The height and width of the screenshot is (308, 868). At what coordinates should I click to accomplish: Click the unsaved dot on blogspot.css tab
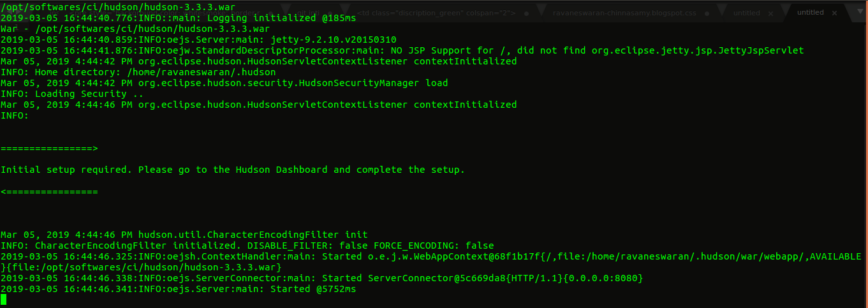(x=708, y=13)
